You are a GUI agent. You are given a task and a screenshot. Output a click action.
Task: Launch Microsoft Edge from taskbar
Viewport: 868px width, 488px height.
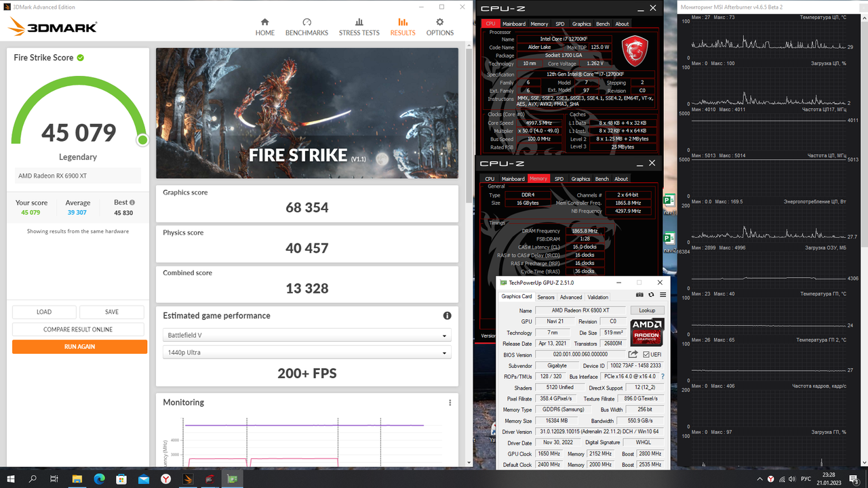click(99, 479)
